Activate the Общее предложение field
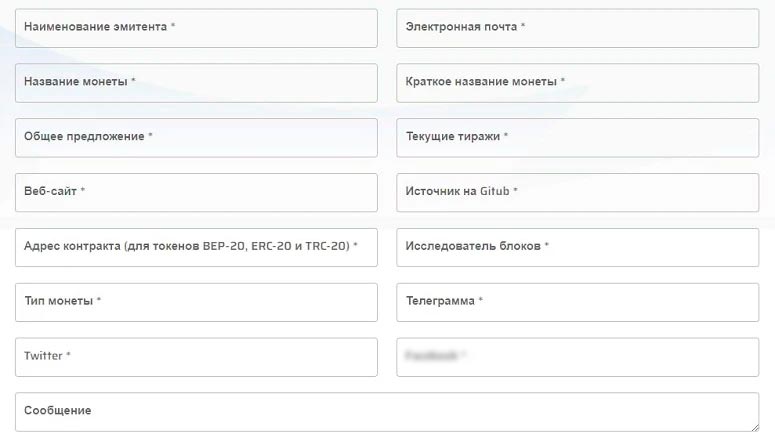 (196, 138)
